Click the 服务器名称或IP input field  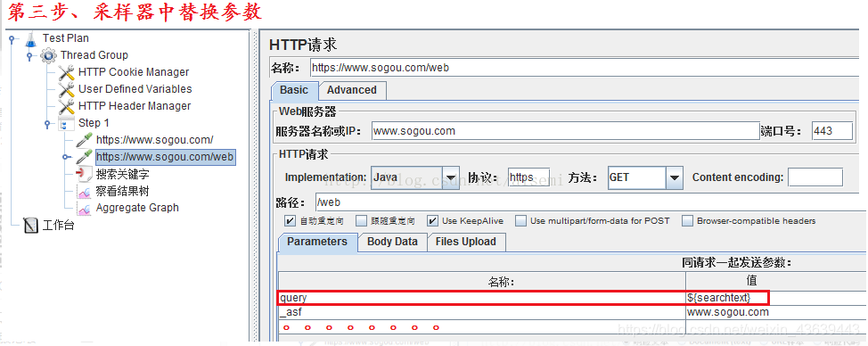pyautogui.click(x=565, y=131)
